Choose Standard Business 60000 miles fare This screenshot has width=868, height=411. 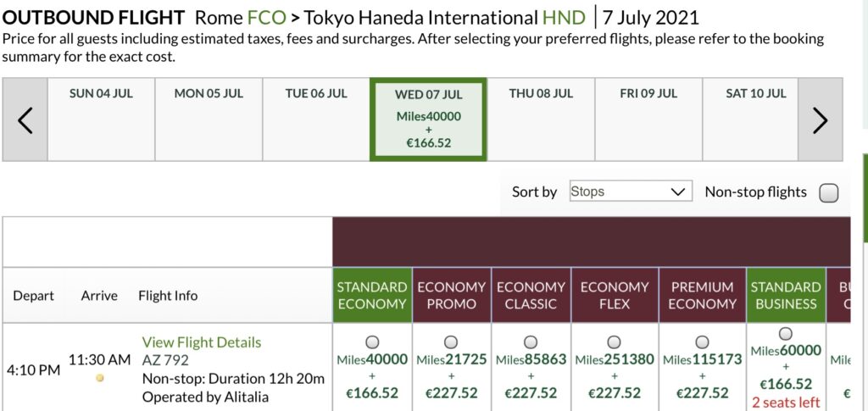(785, 333)
